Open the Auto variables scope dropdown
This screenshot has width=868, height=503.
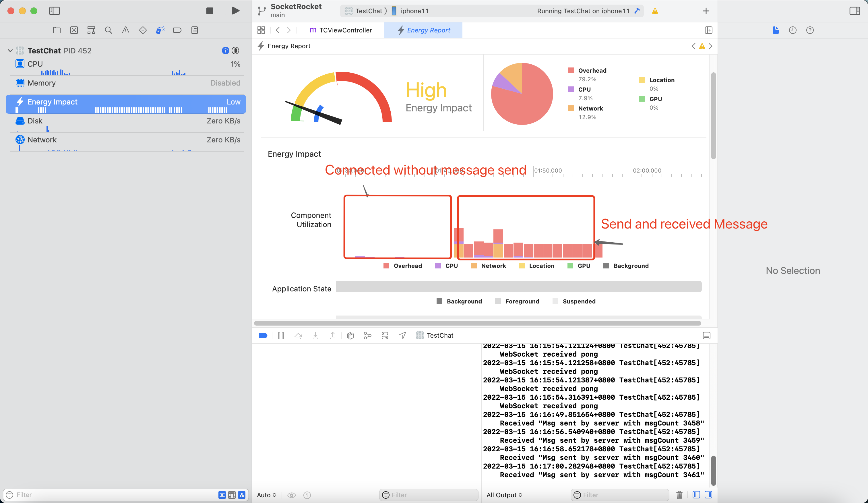coord(266,495)
